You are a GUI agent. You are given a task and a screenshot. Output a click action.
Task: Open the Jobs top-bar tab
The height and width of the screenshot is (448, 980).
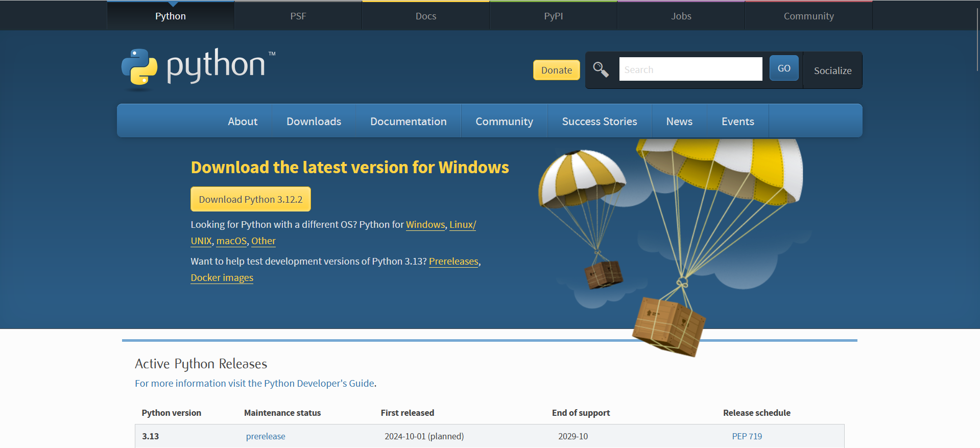(681, 16)
